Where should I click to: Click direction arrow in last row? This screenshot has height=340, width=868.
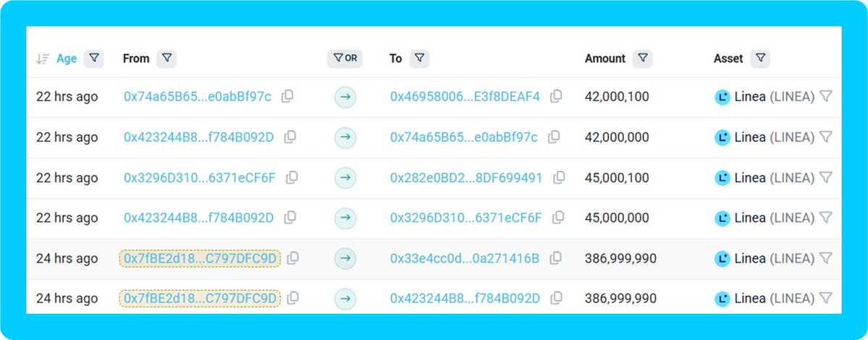click(345, 299)
